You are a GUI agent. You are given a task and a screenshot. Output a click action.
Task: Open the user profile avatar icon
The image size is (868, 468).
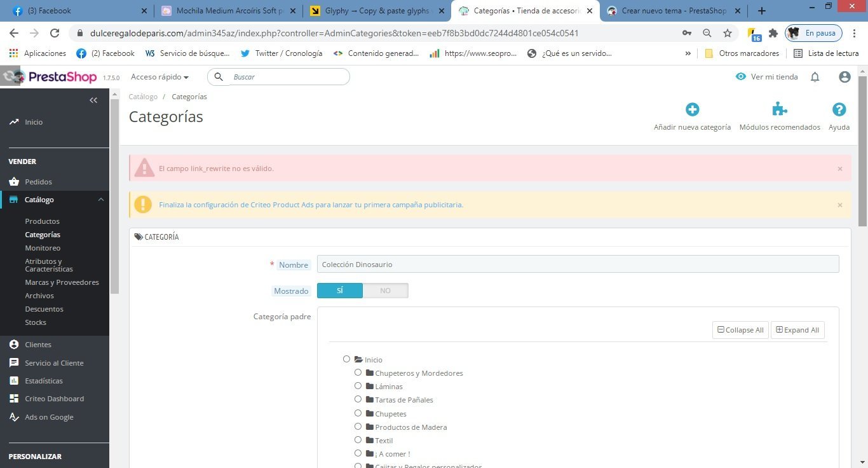844,77
